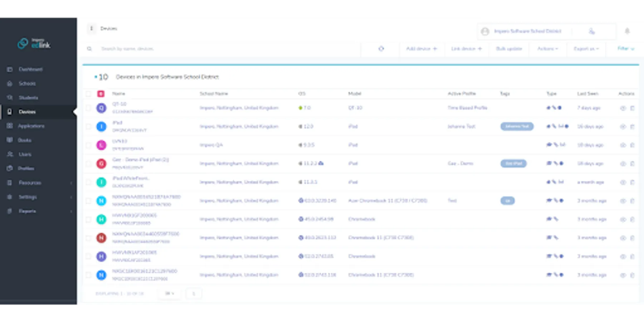Screen dimensions: 644x322
Task: Open the Actions dropdown in toolbar
Action: point(548,49)
